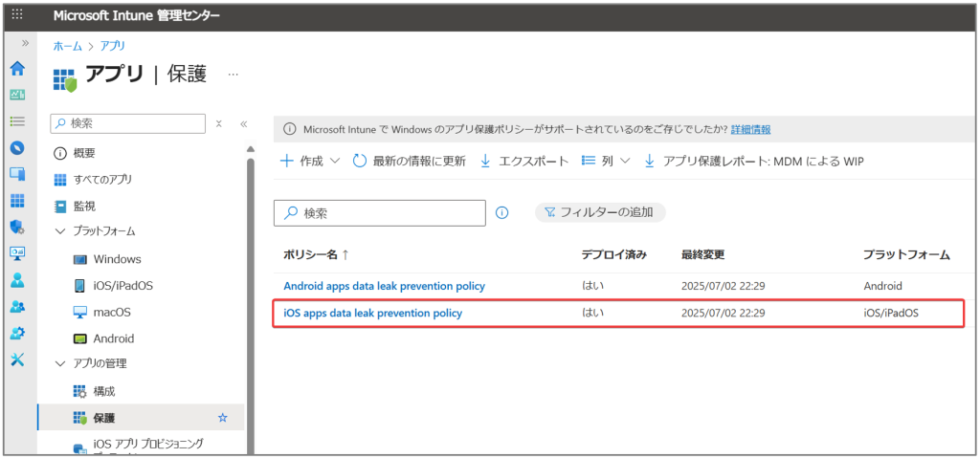Go to Home icon in navigation rail

pos(17,69)
